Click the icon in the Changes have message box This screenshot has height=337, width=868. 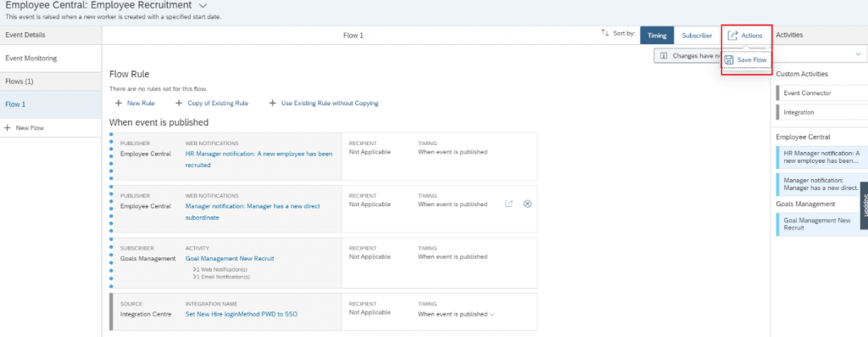pos(664,56)
